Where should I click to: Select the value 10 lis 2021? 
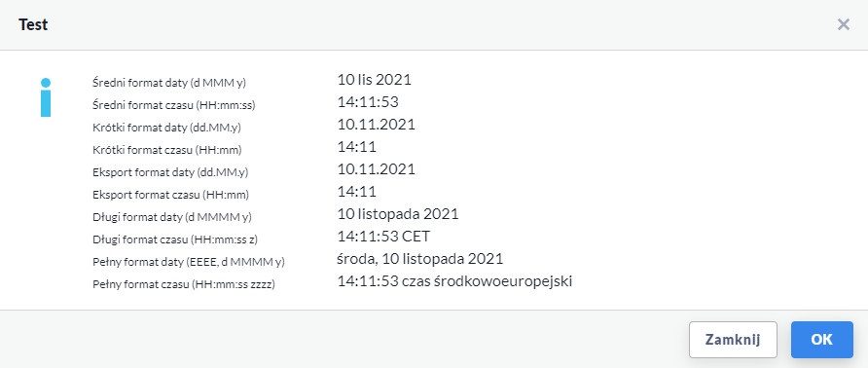tap(375, 80)
